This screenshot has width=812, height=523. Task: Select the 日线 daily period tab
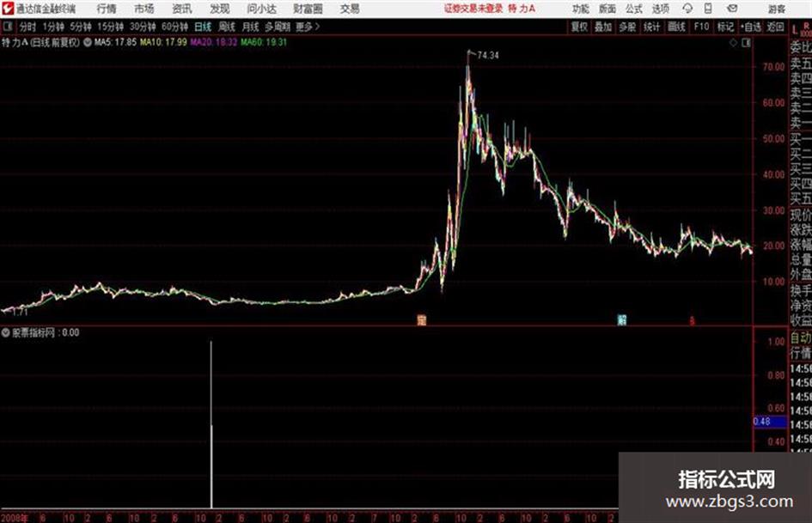(203, 27)
